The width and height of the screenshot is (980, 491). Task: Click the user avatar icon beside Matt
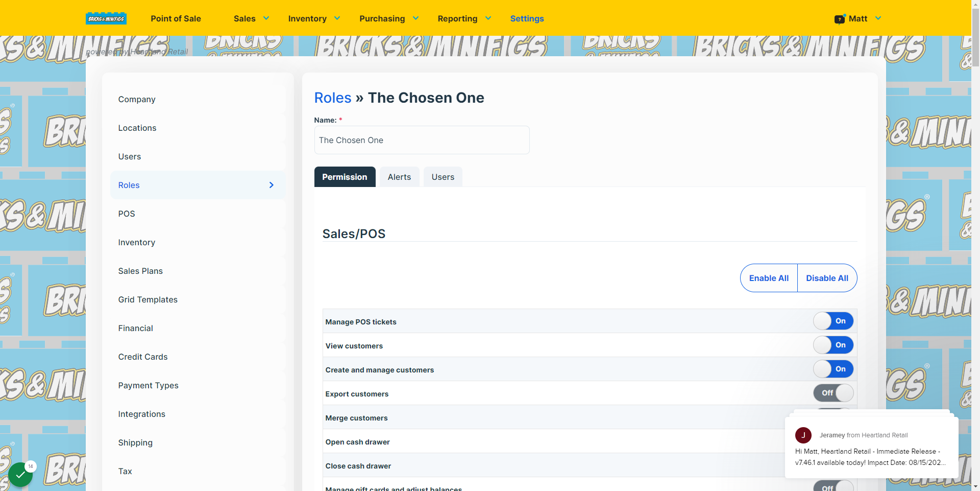pos(840,19)
